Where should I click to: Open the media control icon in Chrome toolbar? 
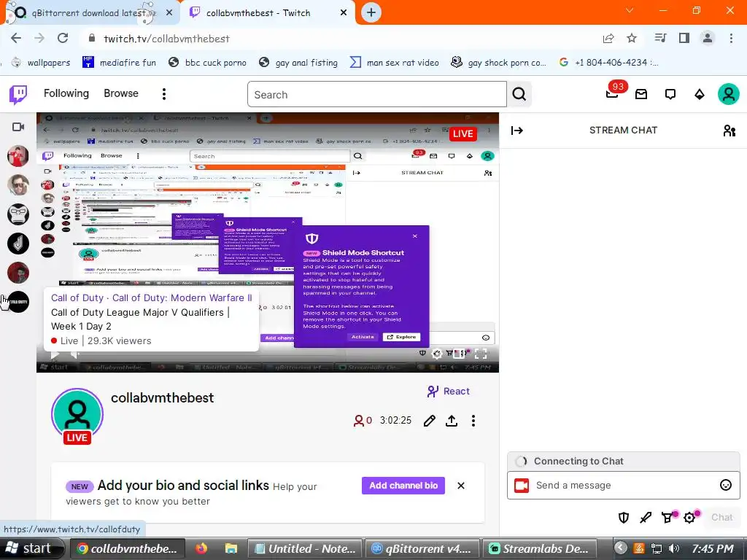[660, 39]
